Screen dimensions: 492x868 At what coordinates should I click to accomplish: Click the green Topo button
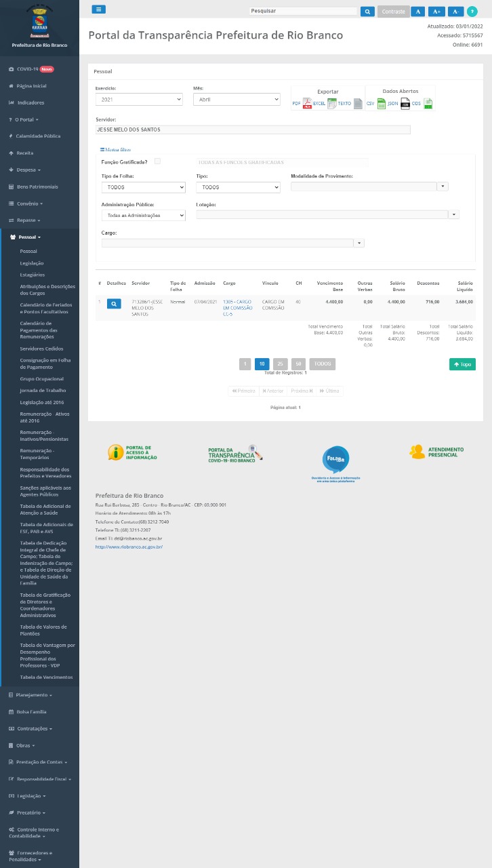462,364
